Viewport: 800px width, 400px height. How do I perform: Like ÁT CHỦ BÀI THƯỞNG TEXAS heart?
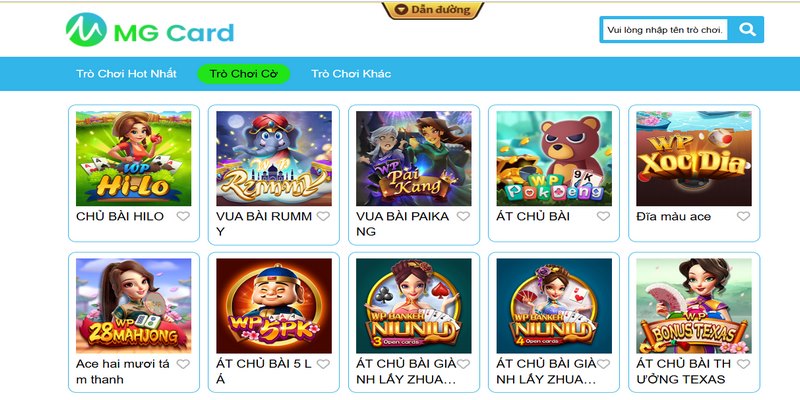coord(743,364)
